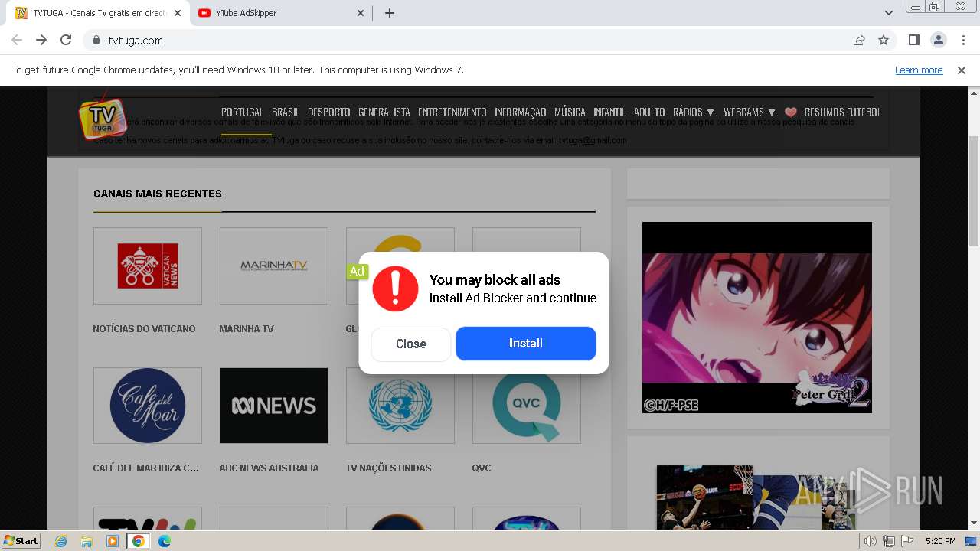Click the browser forward arrow

coord(41,40)
